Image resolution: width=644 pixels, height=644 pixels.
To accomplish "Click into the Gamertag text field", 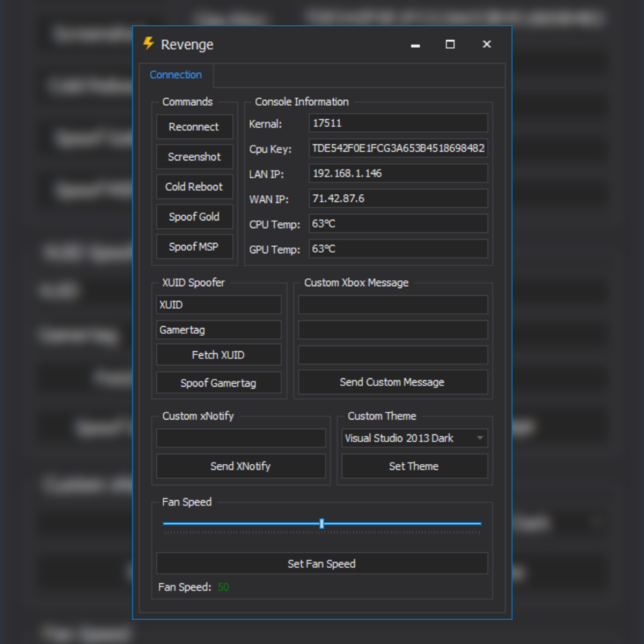I will pos(218,330).
